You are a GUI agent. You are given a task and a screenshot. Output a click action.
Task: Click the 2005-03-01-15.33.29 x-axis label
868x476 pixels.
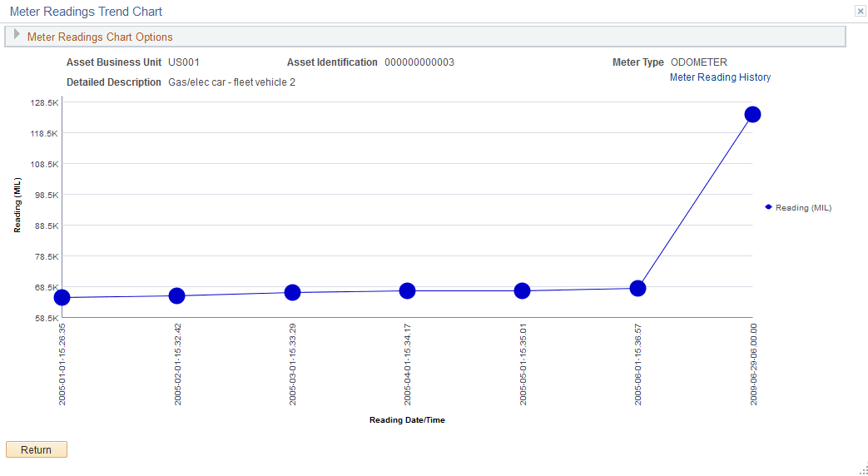click(x=293, y=364)
